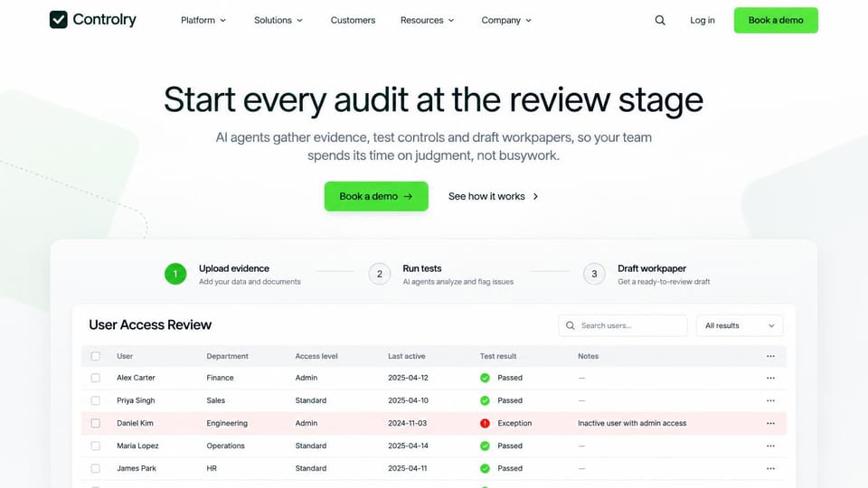Sort by the Test result column header
The height and width of the screenshot is (488, 868).
[x=497, y=356]
